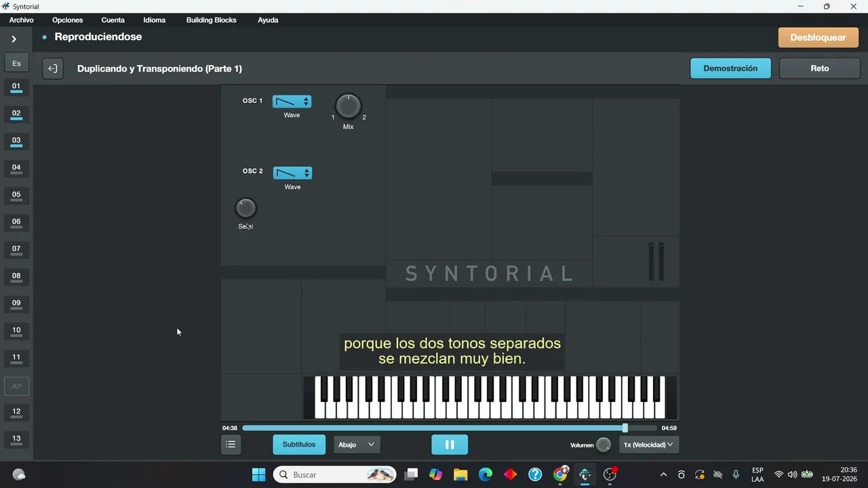868x488 pixels.
Task: Open the lesson list icon
Action: [x=231, y=445]
